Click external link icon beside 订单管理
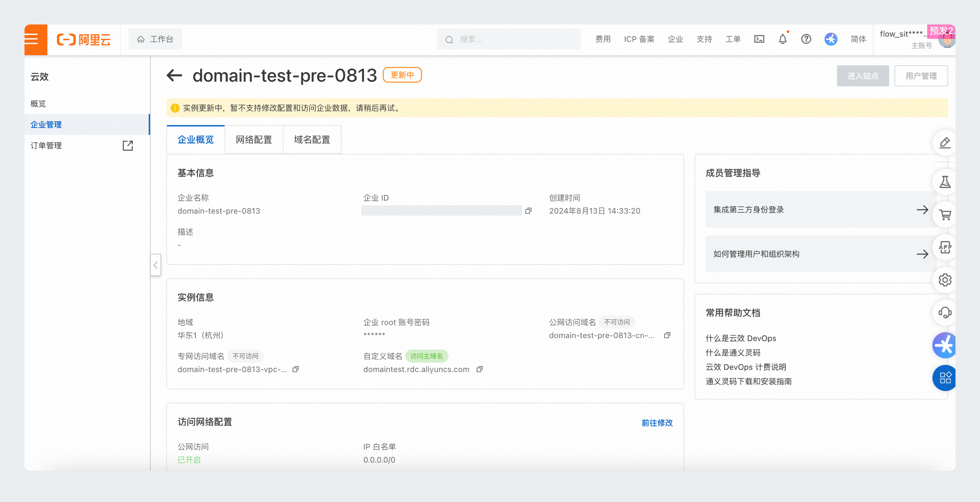Viewport: 980px width, 502px height. tap(128, 146)
